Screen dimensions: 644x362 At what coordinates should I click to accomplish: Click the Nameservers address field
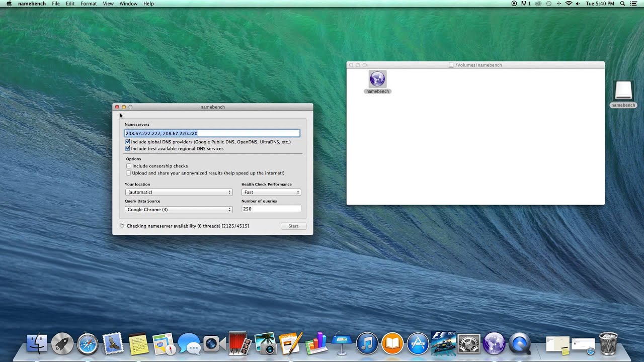point(212,133)
